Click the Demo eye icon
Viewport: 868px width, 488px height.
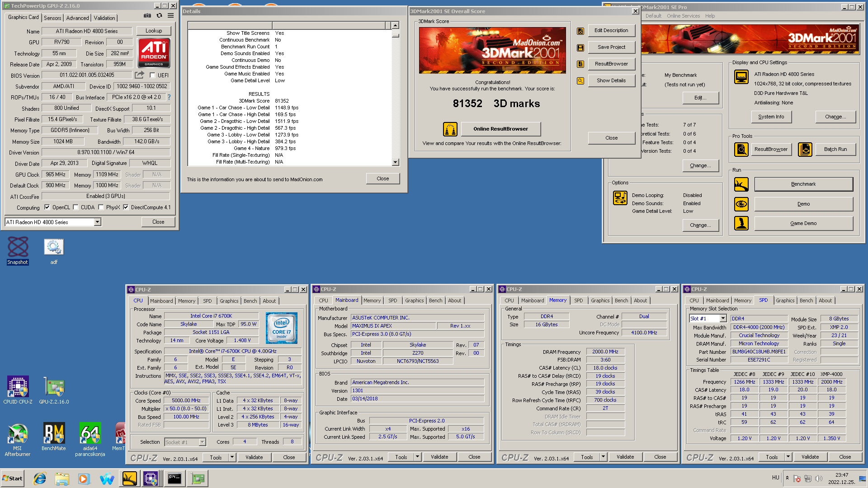point(741,204)
